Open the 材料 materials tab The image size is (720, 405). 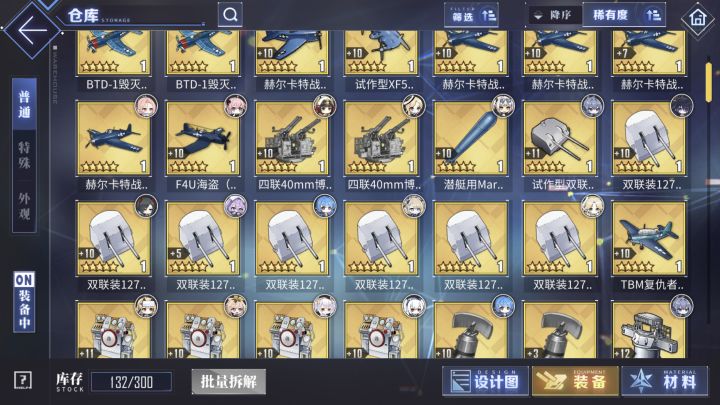665,381
